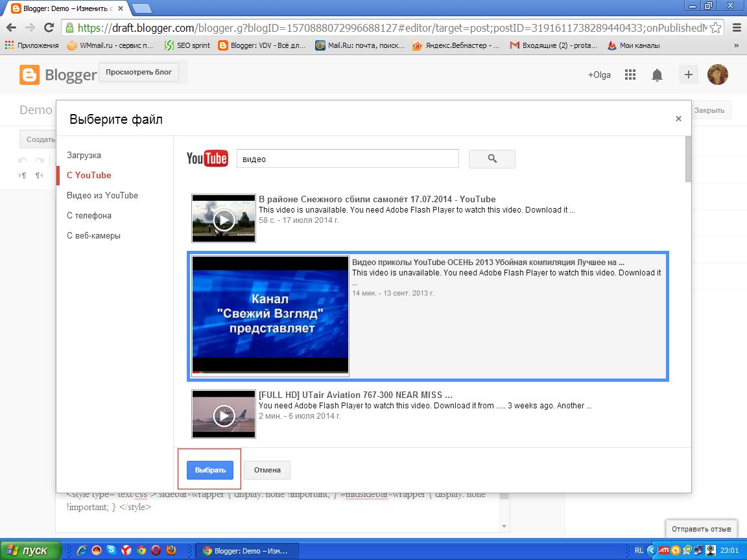The image size is (747, 560).
Task: Close the Blogger: Demo browser tab
Action: (121, 8)
